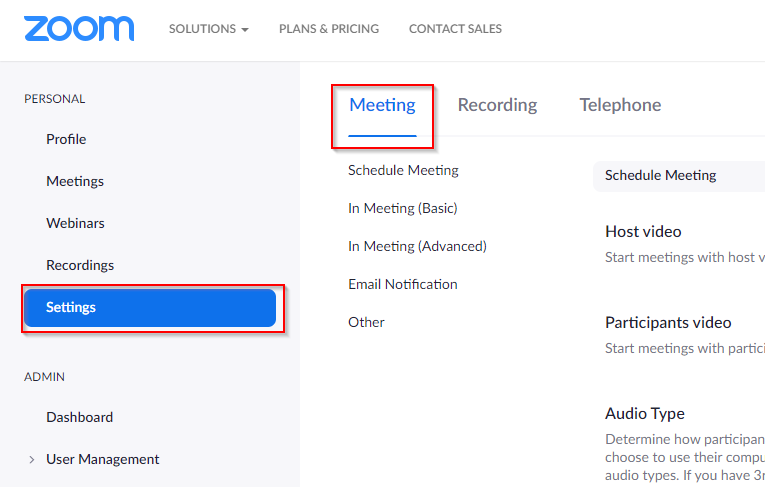Select Settings in sidebar
Screen dimensions: 765x487
[150, 308]
